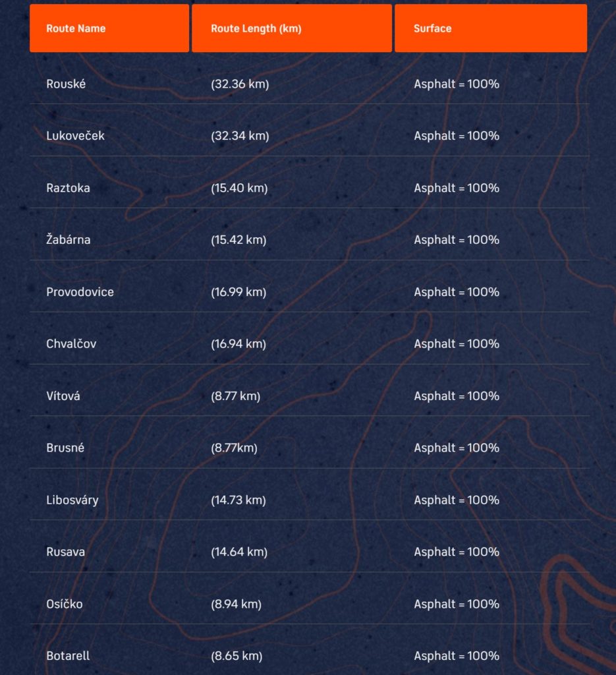
Task: Click the Botarell route name
Action: click(68, 656)
